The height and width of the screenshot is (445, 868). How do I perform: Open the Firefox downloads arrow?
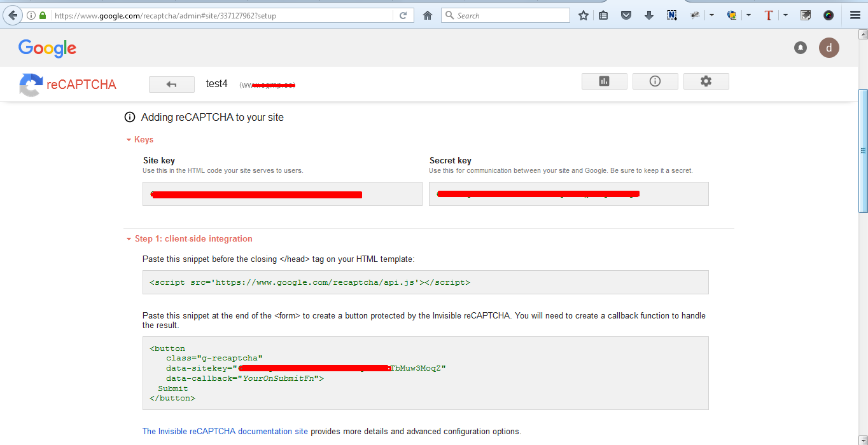[x=648, y=15]
